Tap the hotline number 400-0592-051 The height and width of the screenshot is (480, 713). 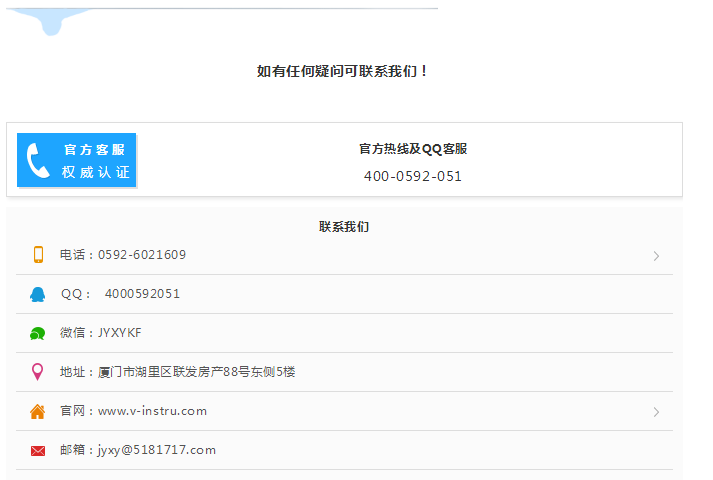pyautogui.click(x=413, y=176)
